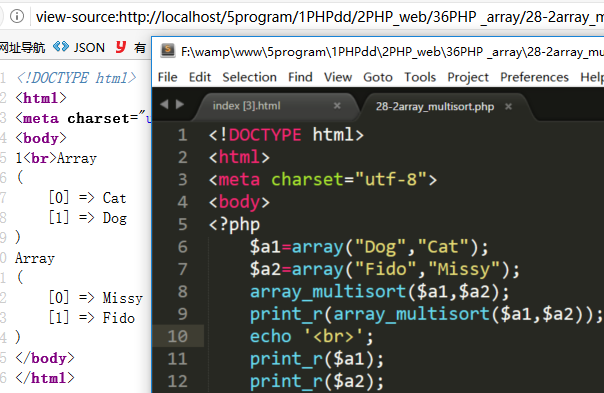Click the Sublime Text app icon in title bar
The width and height of the screenshot is (604, 393).
pos(168,50)
